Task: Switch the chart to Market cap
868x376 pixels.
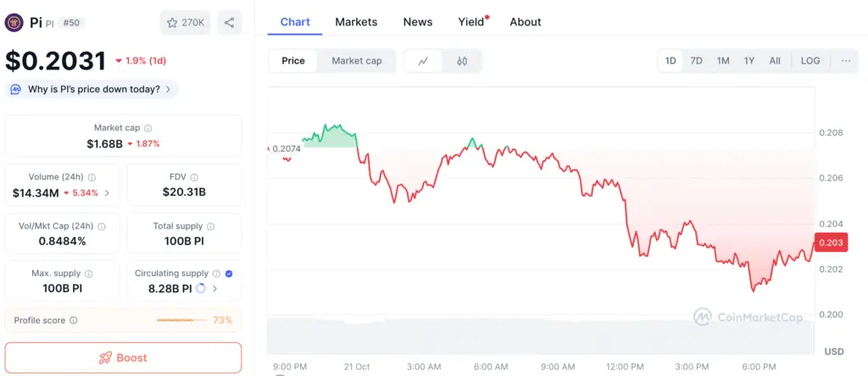Action: click(356, 61)
